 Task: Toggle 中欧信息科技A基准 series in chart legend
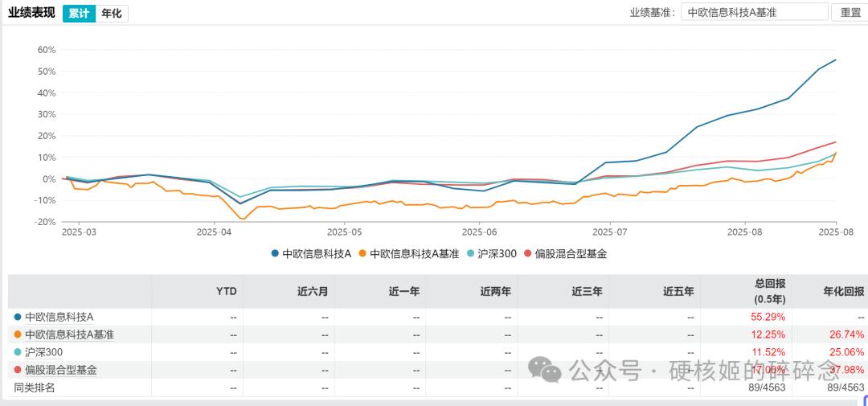point(409,254)
